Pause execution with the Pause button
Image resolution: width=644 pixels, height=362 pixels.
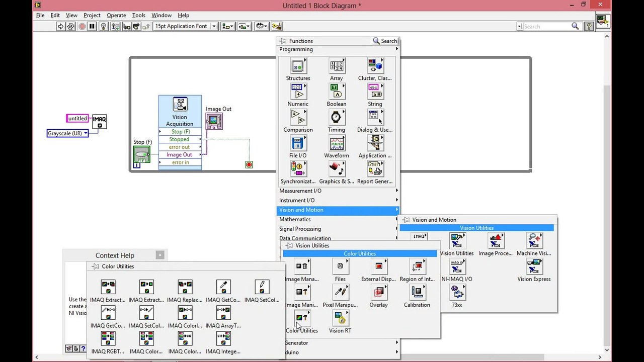click(92, 26)
